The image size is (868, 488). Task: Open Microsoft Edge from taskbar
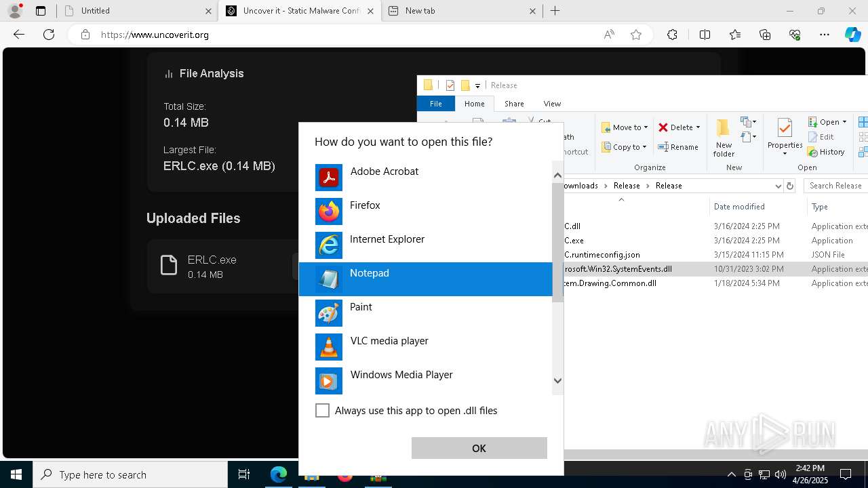click(279, 474)
